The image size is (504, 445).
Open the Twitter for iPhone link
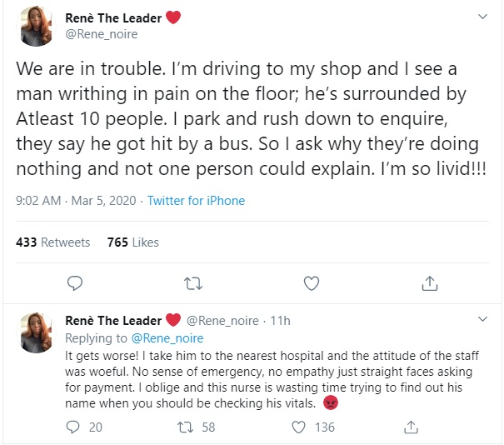click(196, 201)
